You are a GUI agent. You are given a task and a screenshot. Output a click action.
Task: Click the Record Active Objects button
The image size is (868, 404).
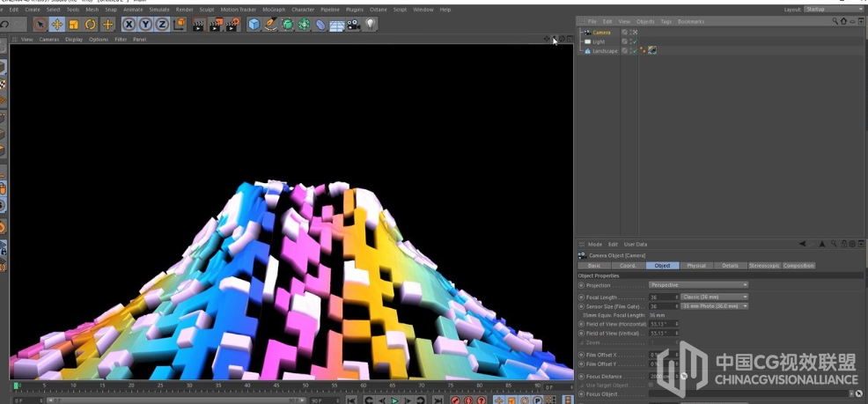point(455,400)
